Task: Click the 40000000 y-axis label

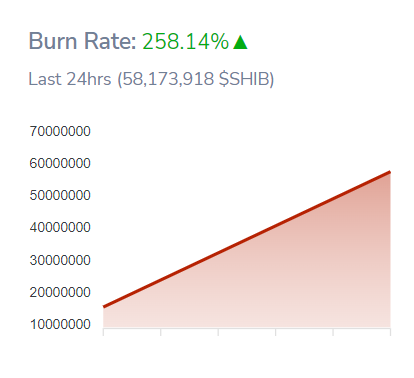Action: coord(60,227)
